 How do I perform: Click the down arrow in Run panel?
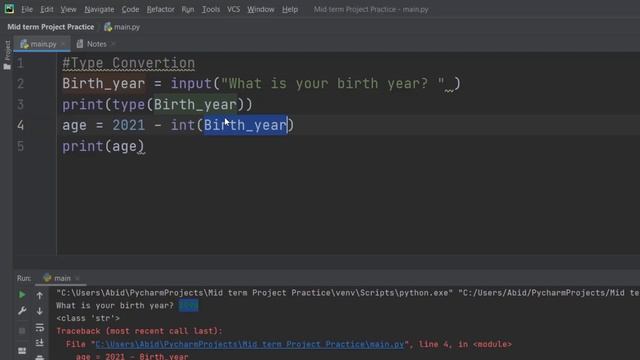pyautogui.click(x=40, y=311)
